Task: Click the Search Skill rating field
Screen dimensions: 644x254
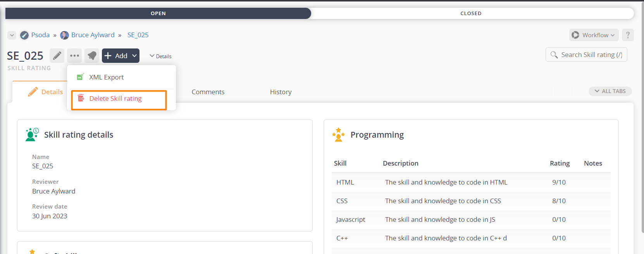Action: click(586, 55)
